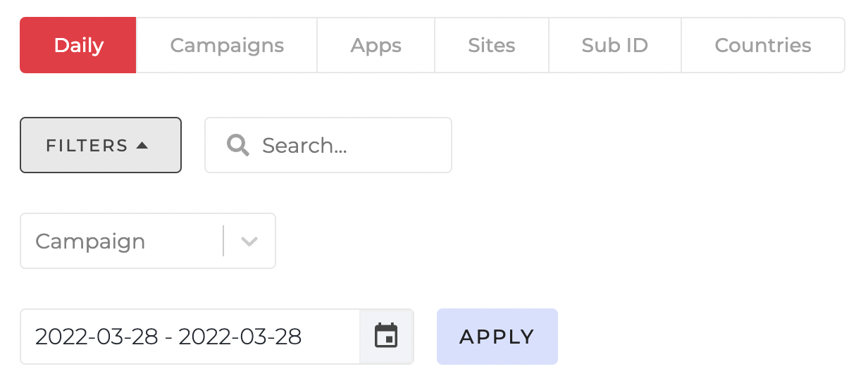
Task: Click the chevron arrow in Campaign selector
Action: pyautogui.click(x=249, y=242)
